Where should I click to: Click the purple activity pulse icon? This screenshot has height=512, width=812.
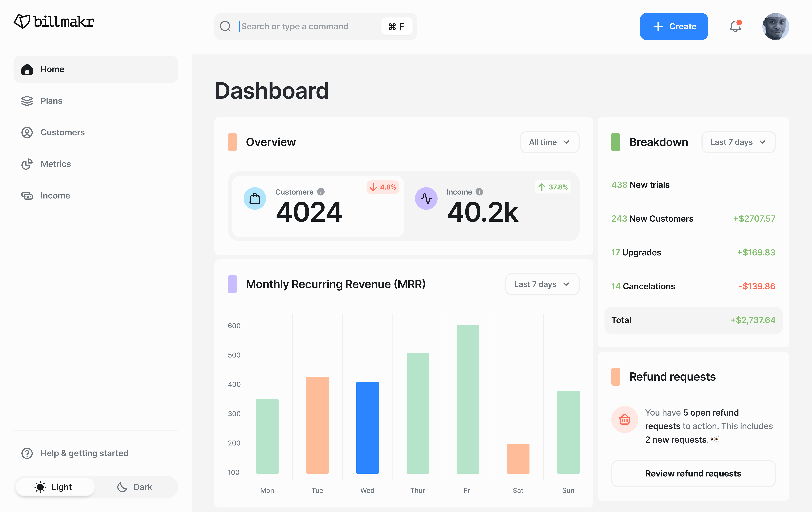pos(426,198)
